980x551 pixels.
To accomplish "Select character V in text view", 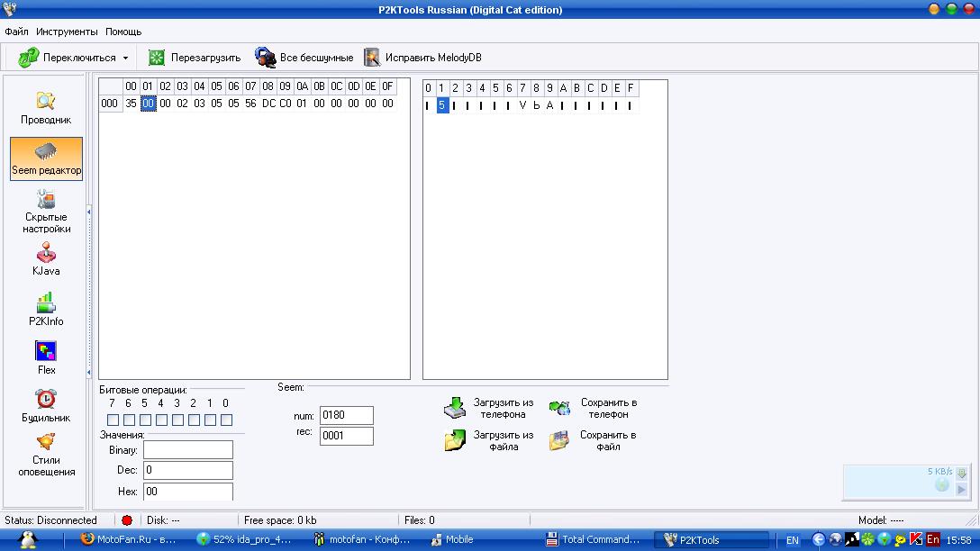I will 523,105.
